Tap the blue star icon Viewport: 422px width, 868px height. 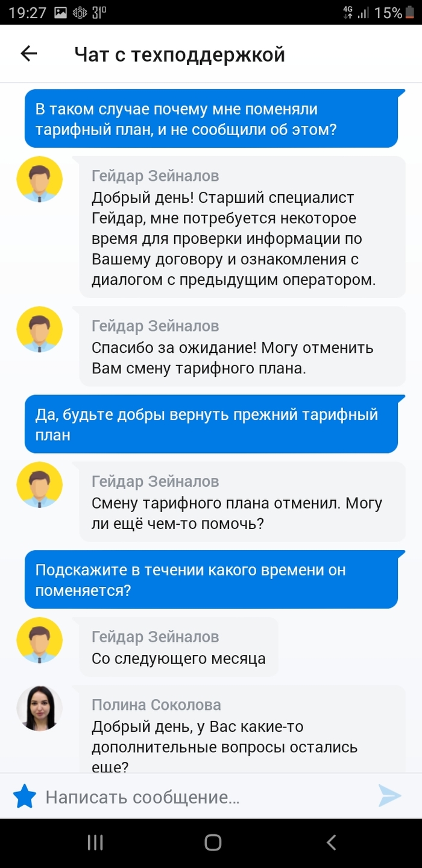(x=25, y=796)
